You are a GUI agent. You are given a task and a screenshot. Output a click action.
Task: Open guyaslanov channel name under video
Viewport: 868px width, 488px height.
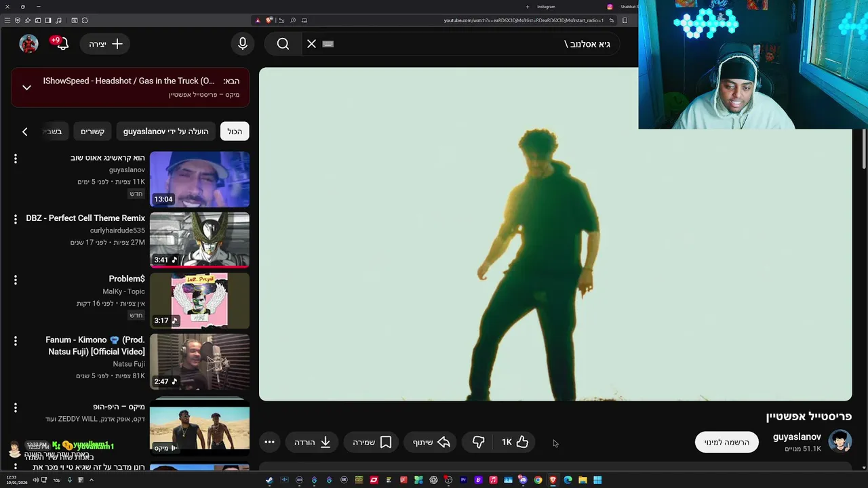click(797, 437)
